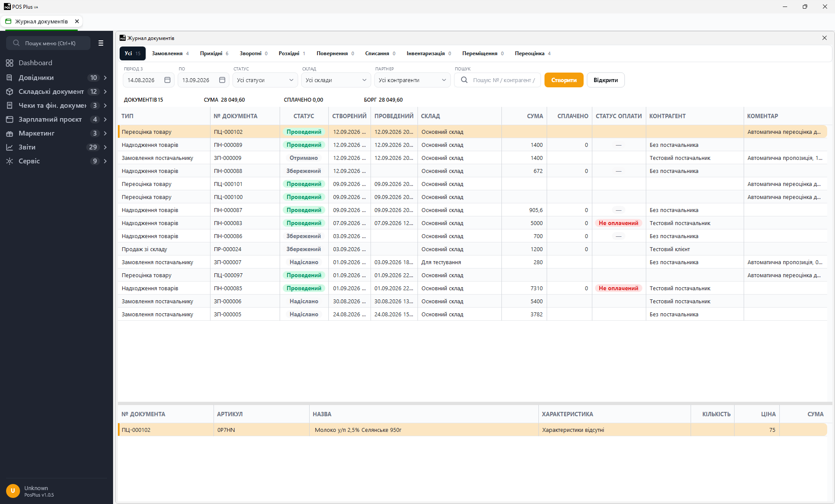Switch to the Переоцінка tab
Image resolution: width=835 pixels, height=504 pixels.
pos(533,53)
